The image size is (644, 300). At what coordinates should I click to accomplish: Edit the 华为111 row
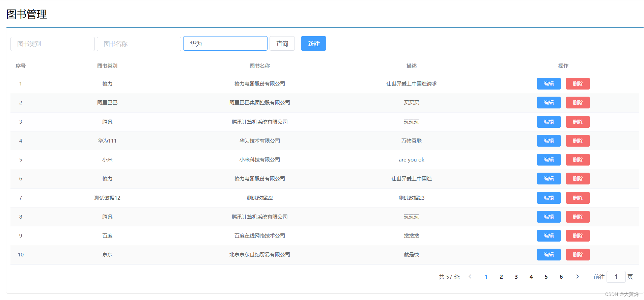pos(549,141)
